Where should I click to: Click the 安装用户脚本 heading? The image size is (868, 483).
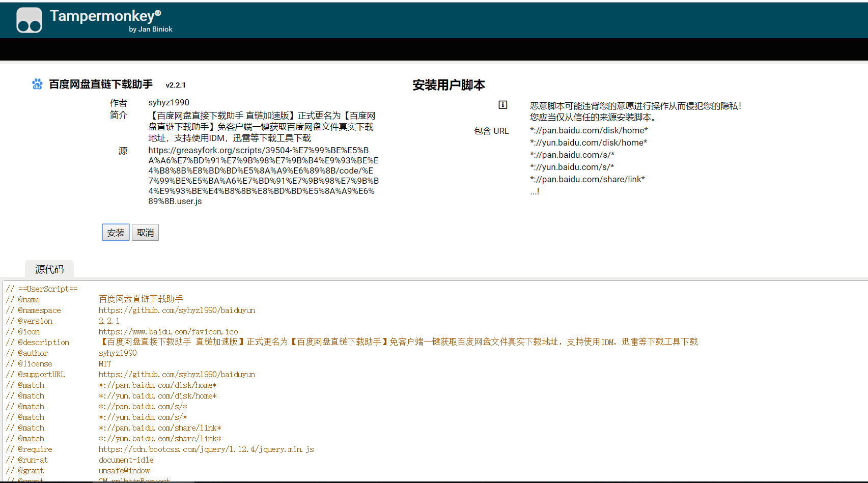(x=449, y=85)
